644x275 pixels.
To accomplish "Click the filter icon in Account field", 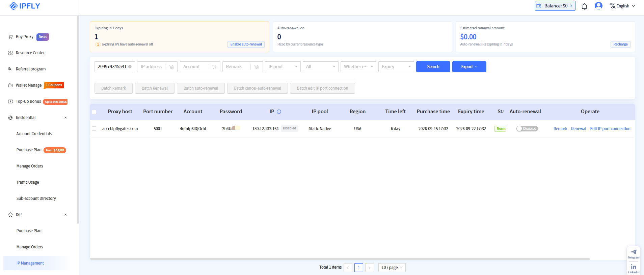I will click(214, 67).
